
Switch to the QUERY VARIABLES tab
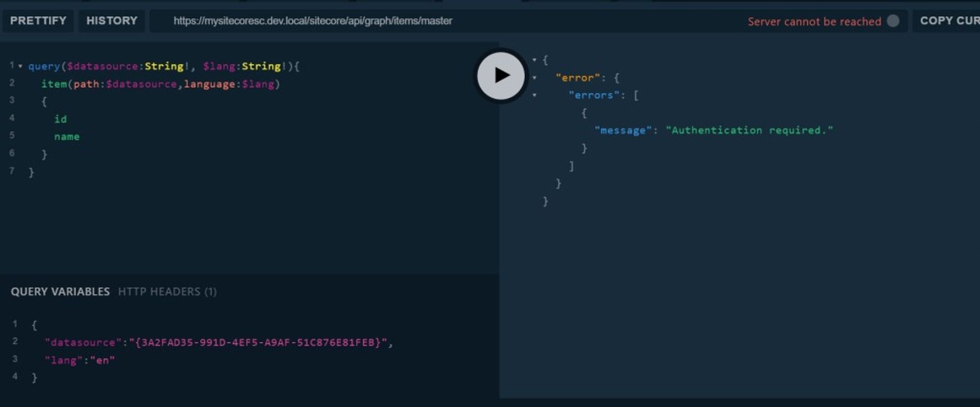click(x=60, y=292)
